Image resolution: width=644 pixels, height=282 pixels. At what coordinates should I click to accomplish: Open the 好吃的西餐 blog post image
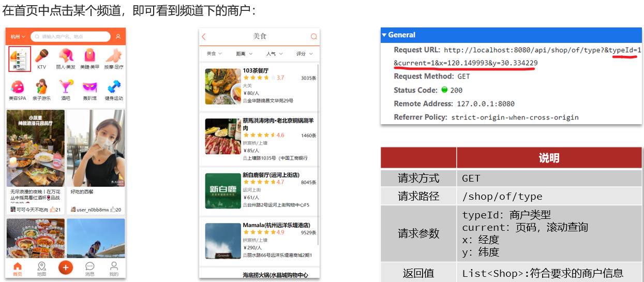coord(96,148)
